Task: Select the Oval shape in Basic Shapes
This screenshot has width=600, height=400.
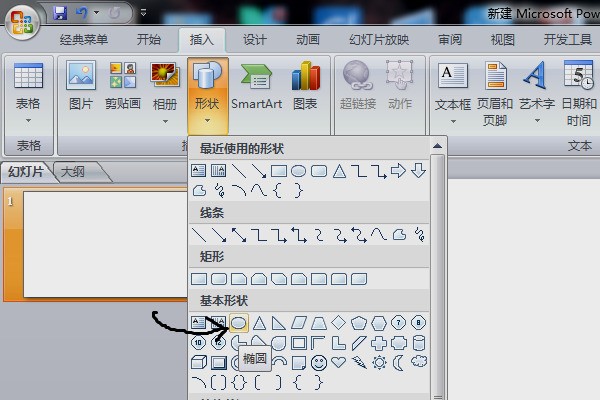Action: (239, 322)
